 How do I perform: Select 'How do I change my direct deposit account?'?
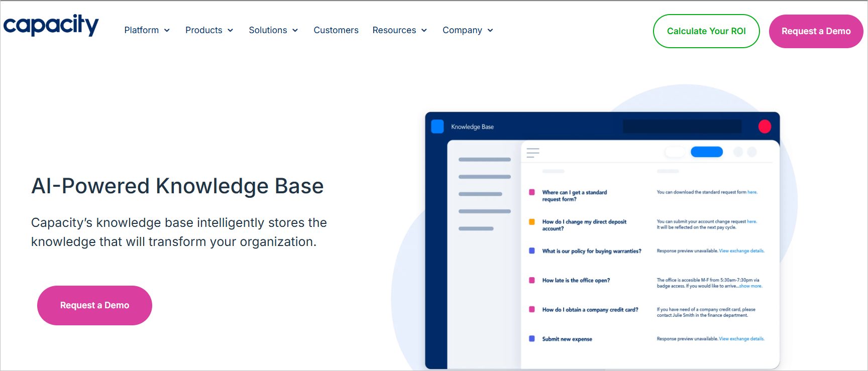point(584,225)
